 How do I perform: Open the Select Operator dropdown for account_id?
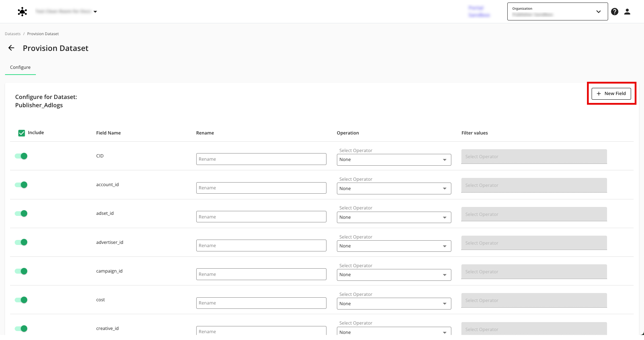(394, 189)
